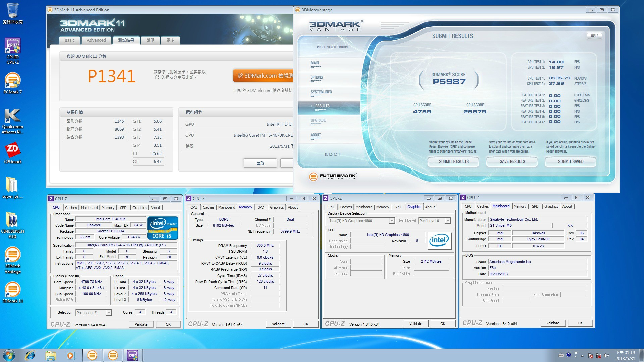Select RESULTS in Vantage sidebar
The height and width of the screenshot is (362, 644).
pos(328,108)
